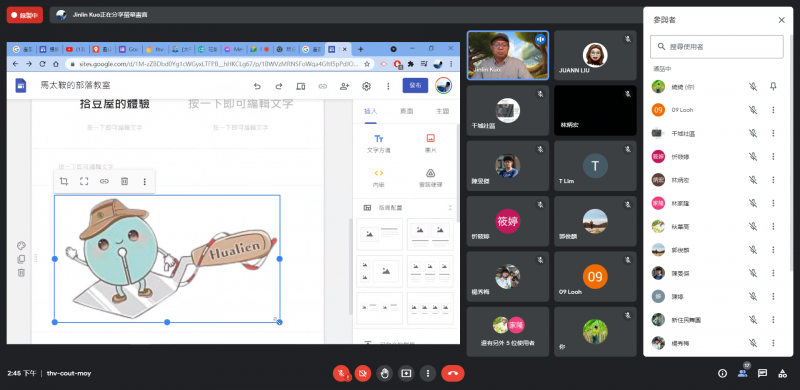The image size is (800, 390).
Task: Click the duplicate section icon
Action: [21, 259]
